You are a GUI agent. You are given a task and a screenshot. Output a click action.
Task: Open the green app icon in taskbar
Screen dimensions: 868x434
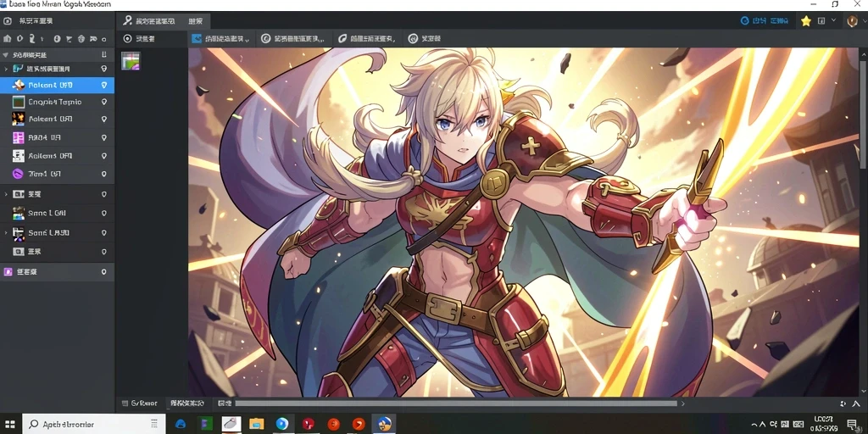point(207,424)
